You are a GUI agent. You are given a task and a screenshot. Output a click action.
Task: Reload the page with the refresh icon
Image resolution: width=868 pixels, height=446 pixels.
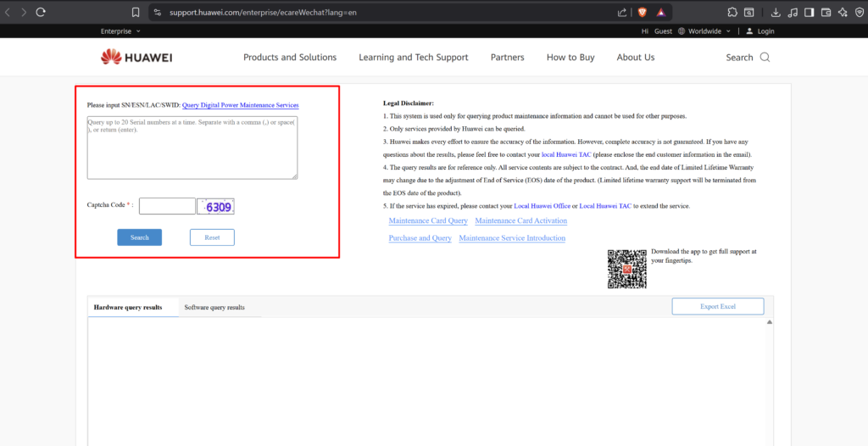[41, 12]
